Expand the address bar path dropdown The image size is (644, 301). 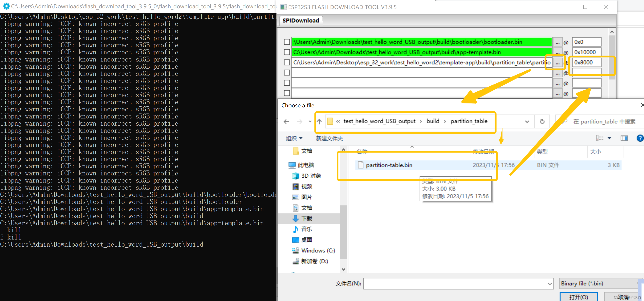pyautogui.click(x=527, y=122)
